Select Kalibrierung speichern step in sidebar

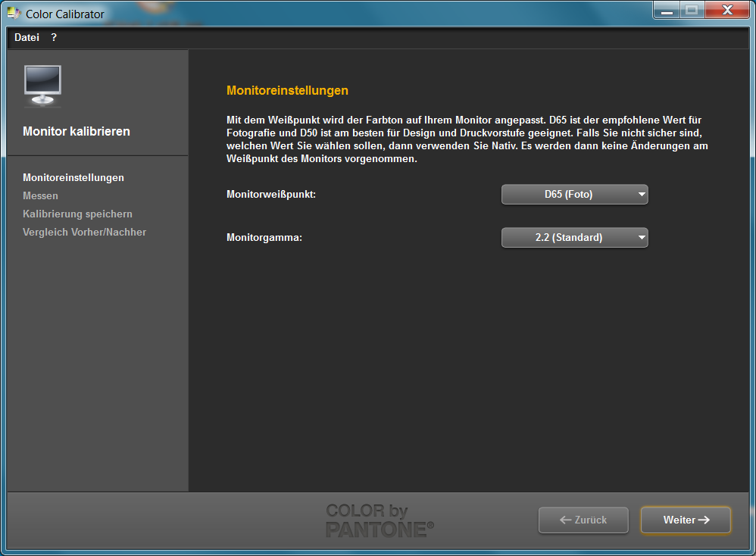(77, 214)
